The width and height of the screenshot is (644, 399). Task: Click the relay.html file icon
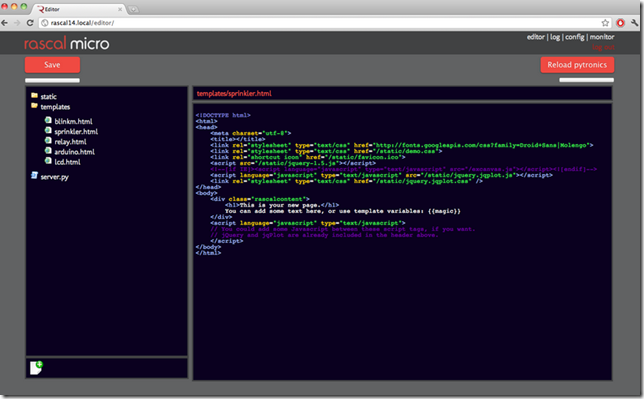pyautogui.click(x=48, y=141)
